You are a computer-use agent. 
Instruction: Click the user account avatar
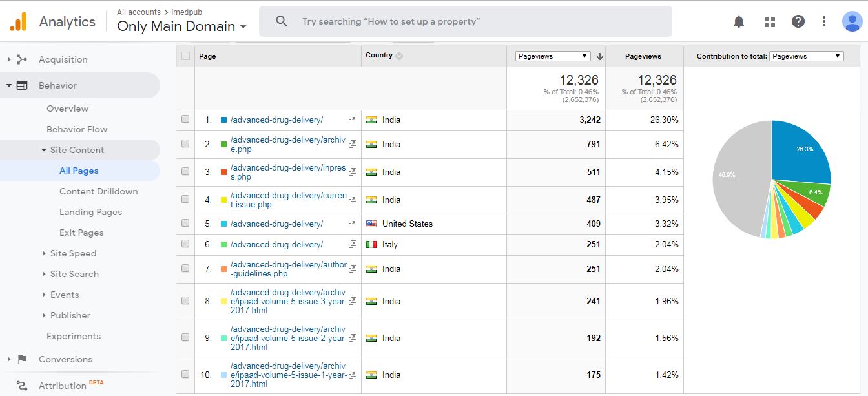click(x=852, y=21)
